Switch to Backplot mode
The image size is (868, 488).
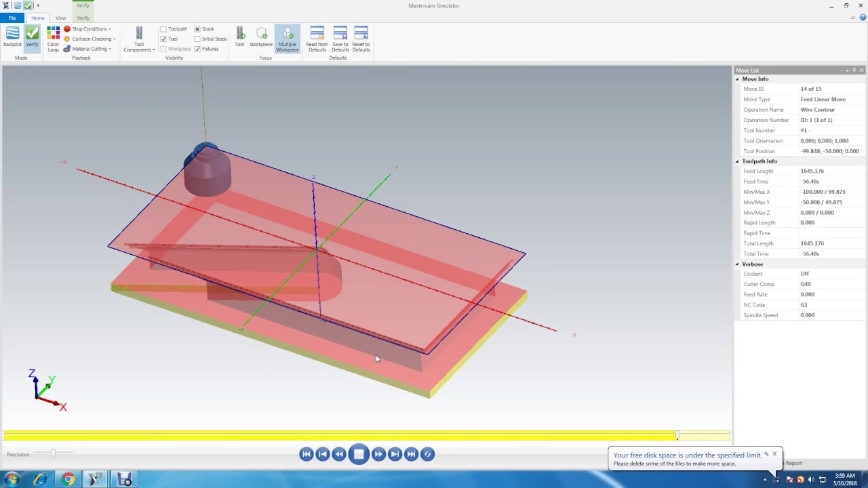pyautogui.click(x=12, y=37)
